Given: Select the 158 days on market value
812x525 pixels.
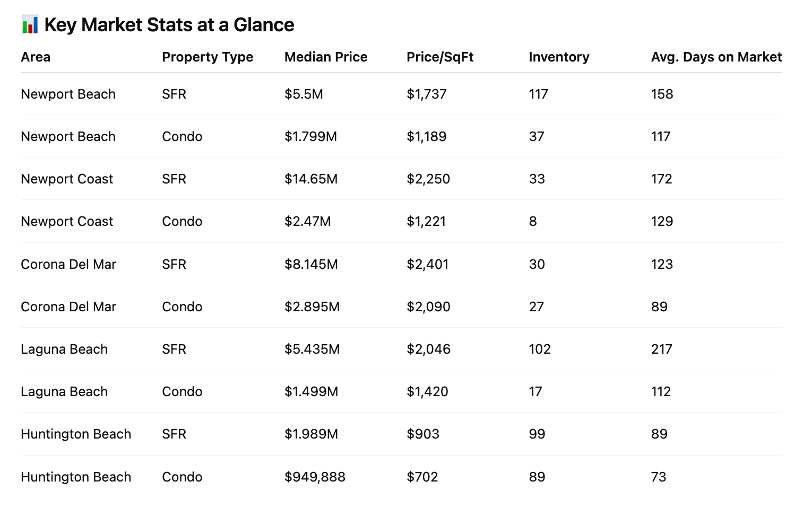Looking at the screenshot, I should click(x=662, y=94).
